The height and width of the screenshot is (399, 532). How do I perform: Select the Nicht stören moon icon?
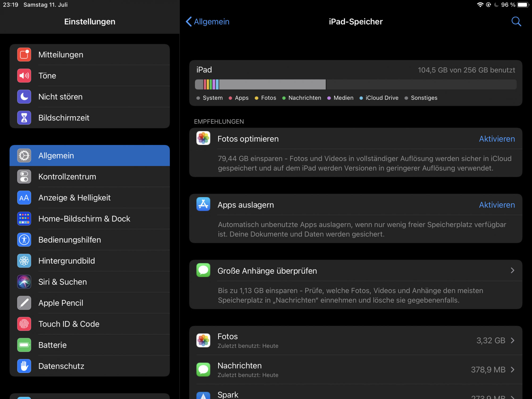coord(24,97)
